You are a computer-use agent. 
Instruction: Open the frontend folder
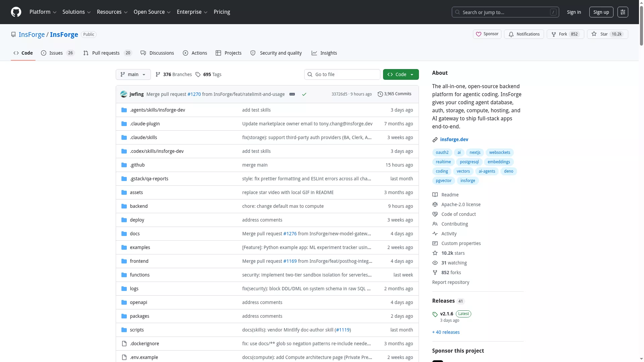[x=139, y=261]
